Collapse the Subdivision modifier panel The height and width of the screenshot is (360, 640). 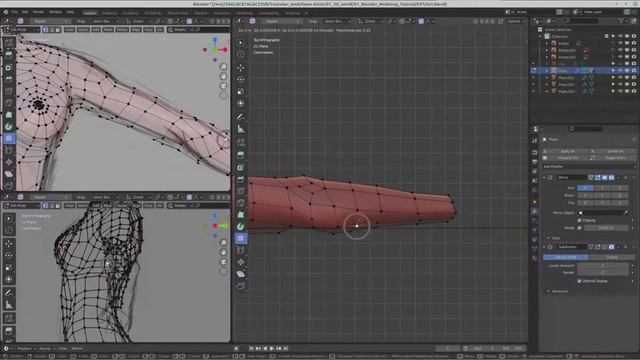(544, 247)
